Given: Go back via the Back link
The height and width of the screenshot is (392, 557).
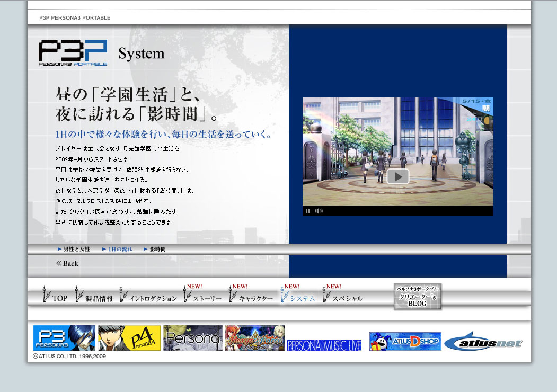Looking at the screenshot, I should (67, 263).
